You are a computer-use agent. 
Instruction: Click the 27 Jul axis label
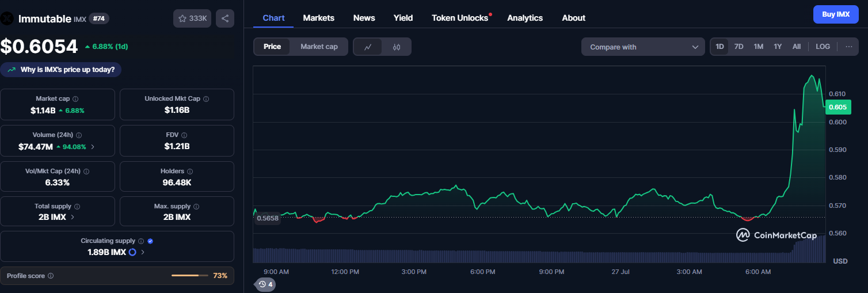[x=620, y=272]
